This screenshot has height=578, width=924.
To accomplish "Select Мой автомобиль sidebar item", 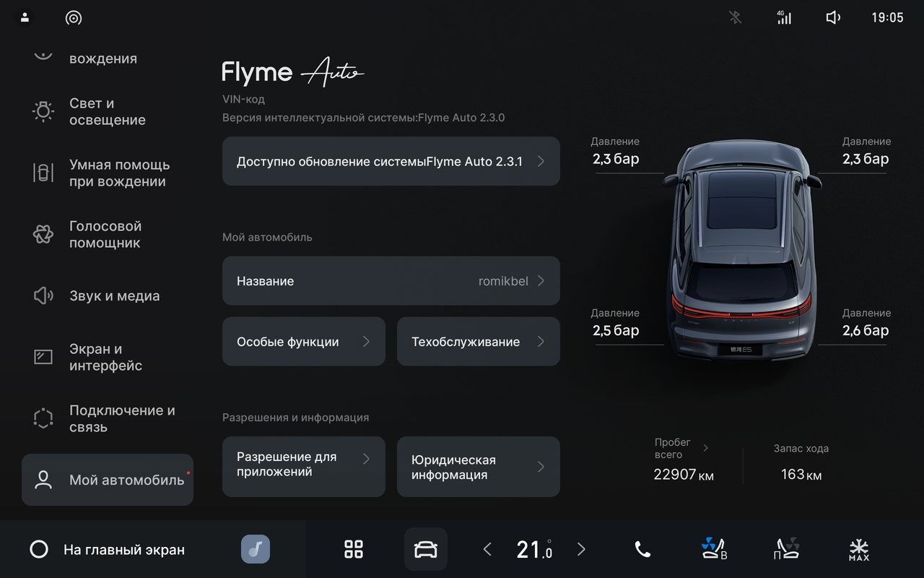I will click(x=108, y=480).
